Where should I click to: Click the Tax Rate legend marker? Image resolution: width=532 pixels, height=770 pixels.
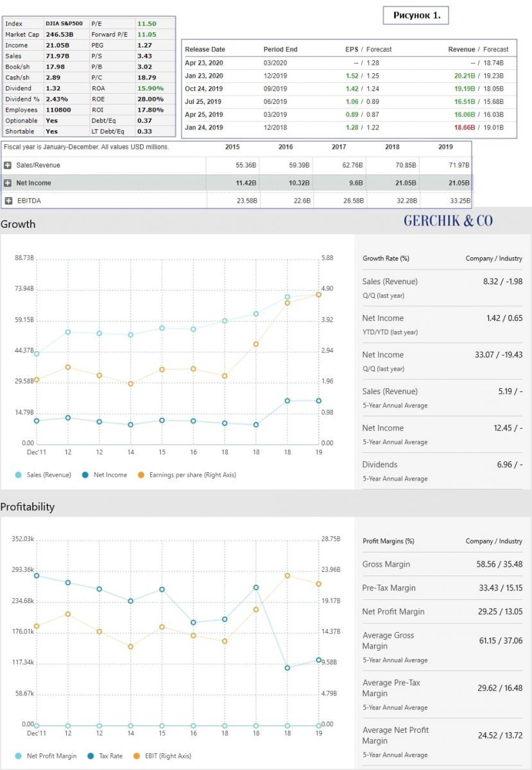pos(94,756)
